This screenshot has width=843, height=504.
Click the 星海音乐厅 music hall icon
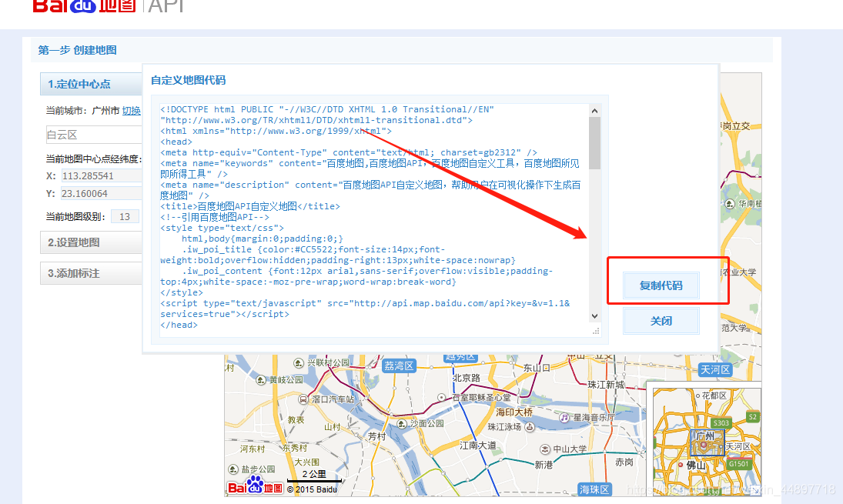tap(564, 417)
